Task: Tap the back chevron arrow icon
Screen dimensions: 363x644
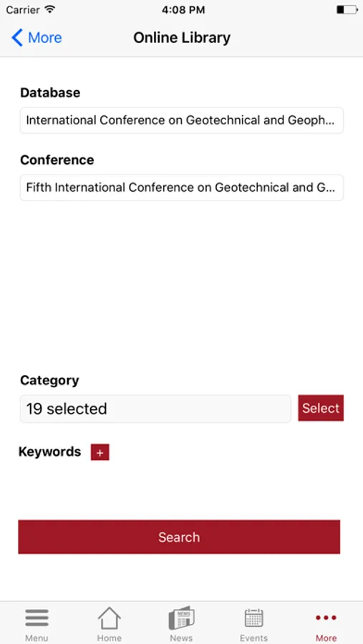Action: (x=17, y=38)
